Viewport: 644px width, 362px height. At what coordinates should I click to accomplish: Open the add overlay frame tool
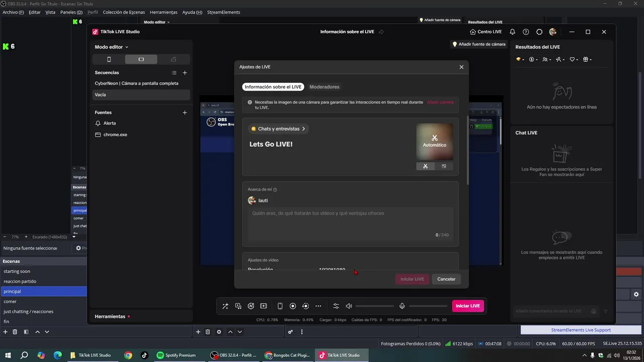263,306
